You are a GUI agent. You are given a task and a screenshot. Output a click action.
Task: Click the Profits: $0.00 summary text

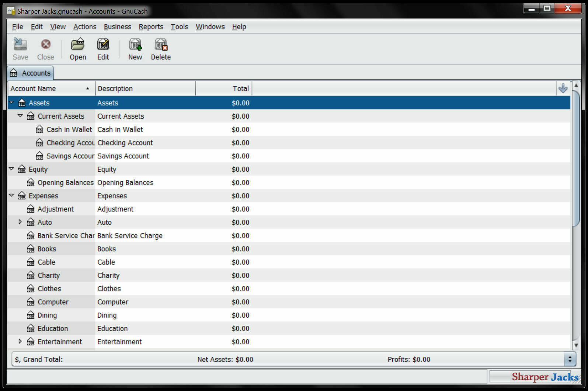tap(409, 359)
